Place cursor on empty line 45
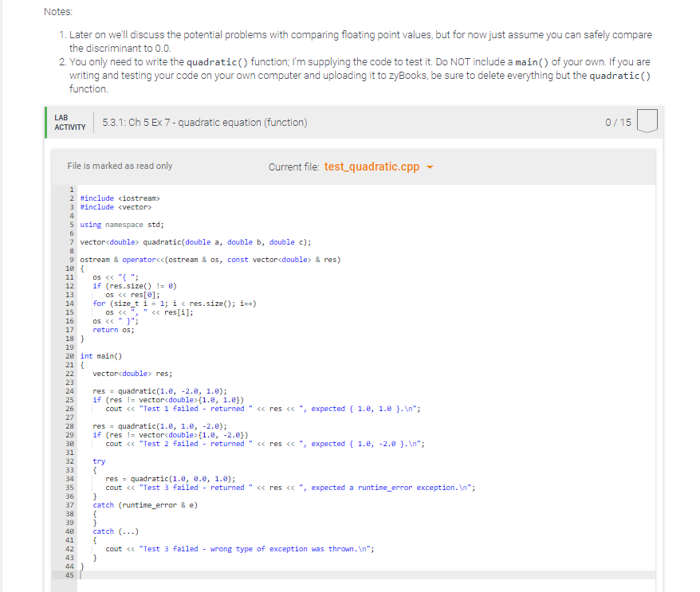 pyautogui.click(x=366, y=575)
